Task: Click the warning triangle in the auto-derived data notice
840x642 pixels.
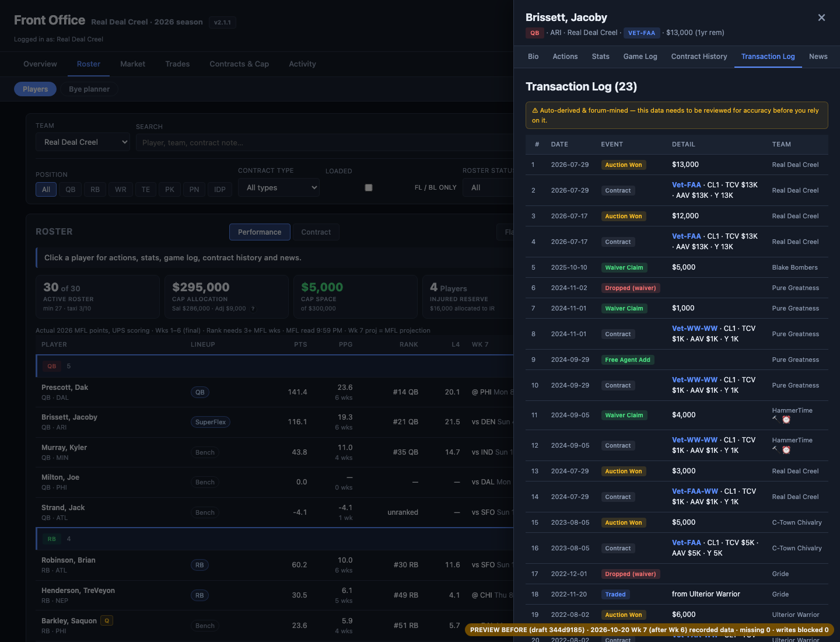Action: pyautogui.click(x=535, y=110)
